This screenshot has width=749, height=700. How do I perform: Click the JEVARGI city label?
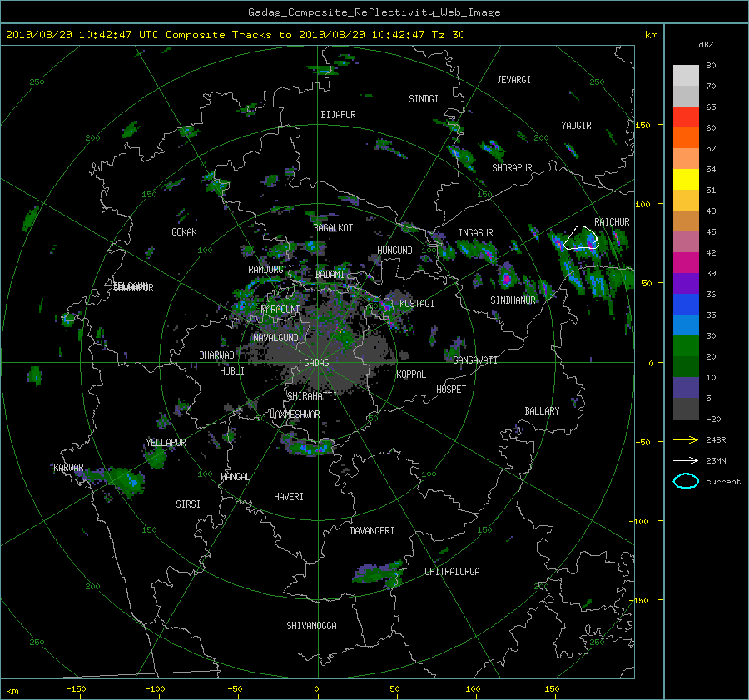[x=513, y=80]
